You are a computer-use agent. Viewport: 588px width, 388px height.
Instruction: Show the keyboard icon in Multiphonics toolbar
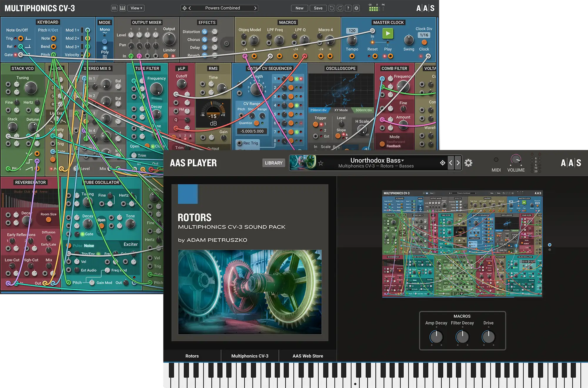click(x=122, y=8)
